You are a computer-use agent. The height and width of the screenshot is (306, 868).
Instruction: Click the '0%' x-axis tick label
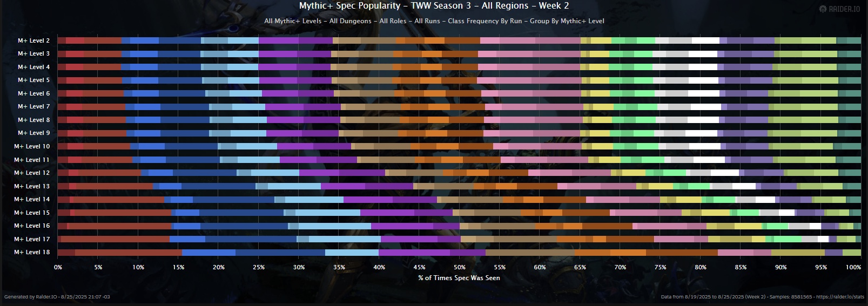click(x=58, y=267)
